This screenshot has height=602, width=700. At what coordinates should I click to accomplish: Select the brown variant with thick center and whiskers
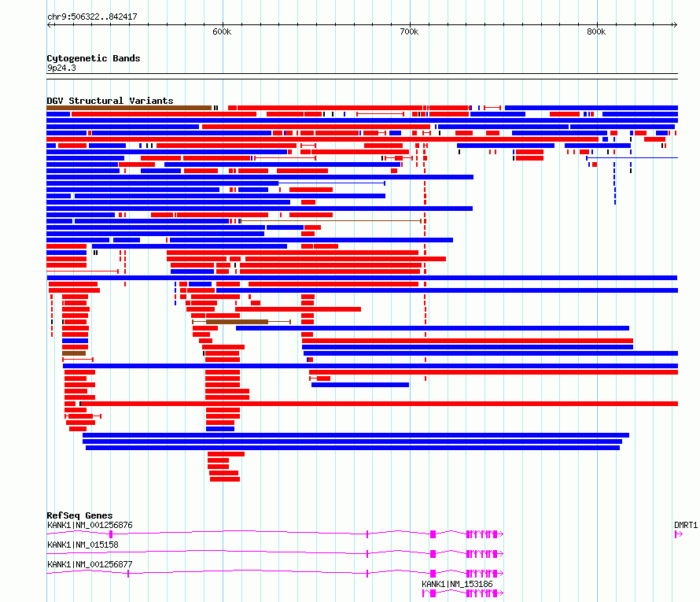coord(241,322)
